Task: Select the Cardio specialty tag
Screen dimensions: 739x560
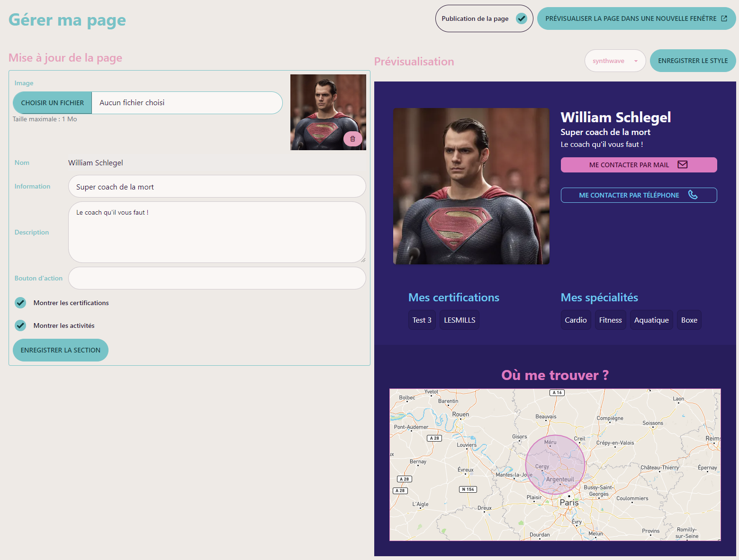Action: [x=576, y=320]
